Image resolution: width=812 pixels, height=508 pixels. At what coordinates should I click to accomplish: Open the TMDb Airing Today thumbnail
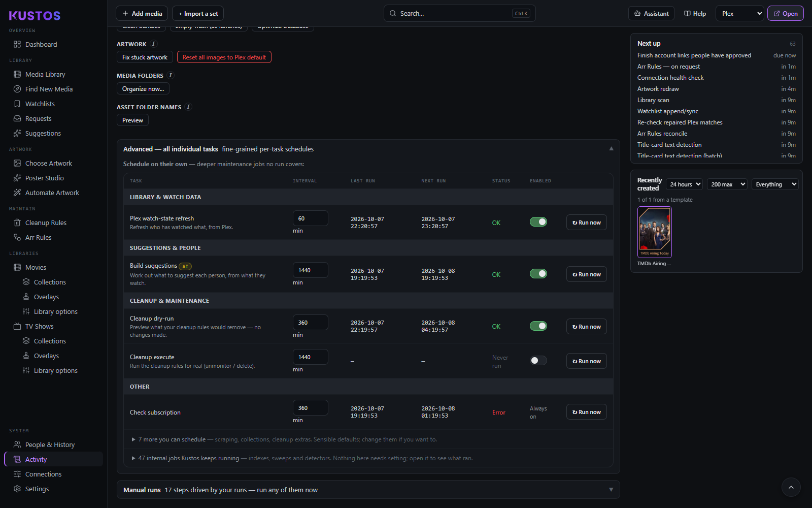pyautogui.click(x=654, y=232)
